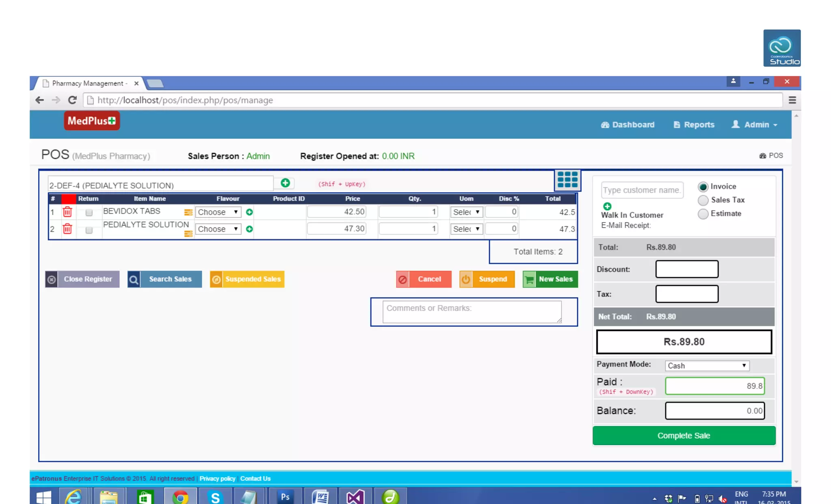Open the product grid view icon
This screenshot has width=831, height=504.
click(x=567, y=180)
